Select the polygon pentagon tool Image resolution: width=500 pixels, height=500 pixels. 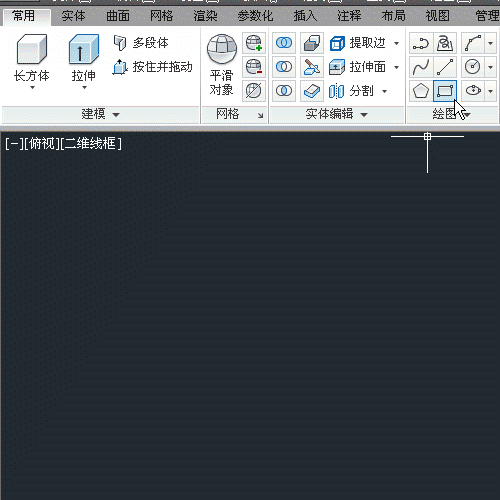tap(421, 91)
